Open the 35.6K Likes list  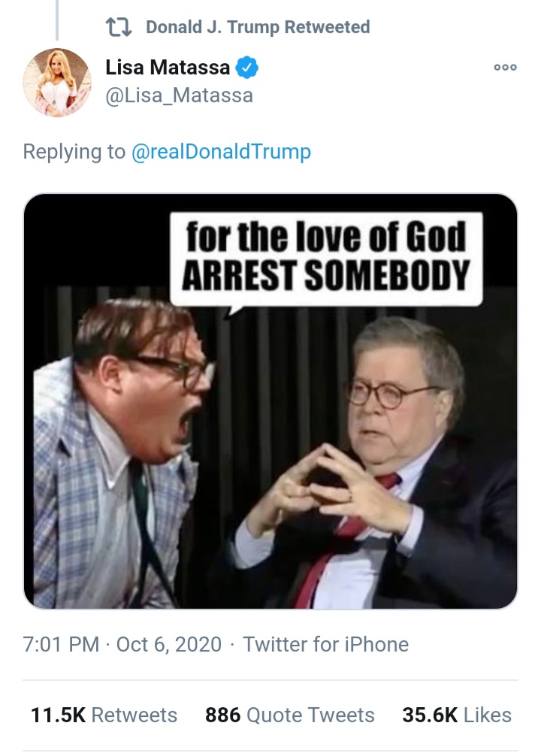pos(457,715)
